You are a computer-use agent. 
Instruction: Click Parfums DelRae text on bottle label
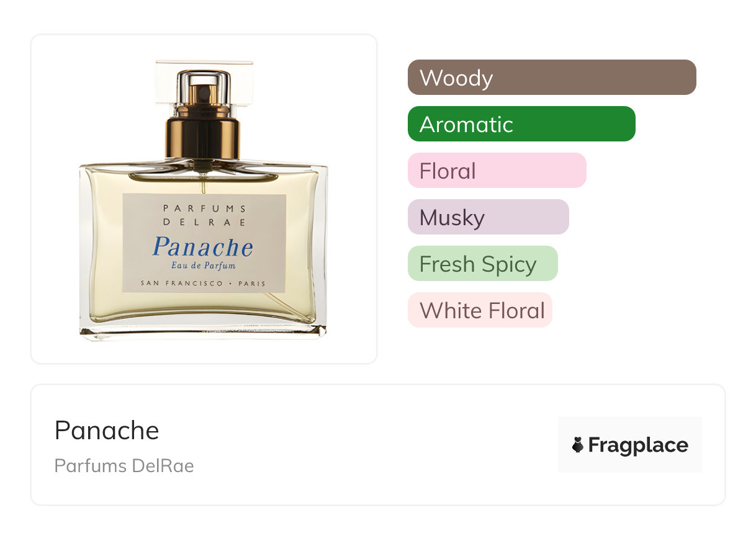coord(204,215)
